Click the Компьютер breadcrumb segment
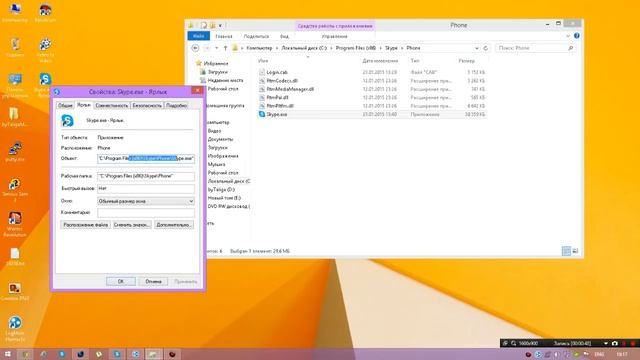 pyautogui.click(x=259, y=48)
